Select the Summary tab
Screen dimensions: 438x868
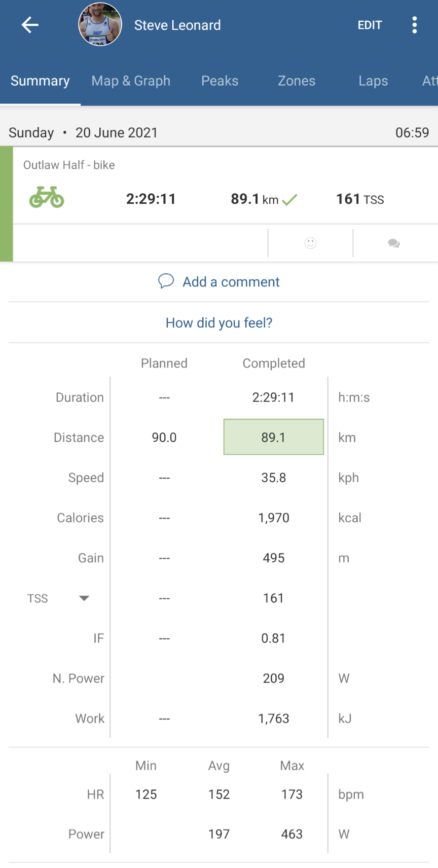click(40, 81)
